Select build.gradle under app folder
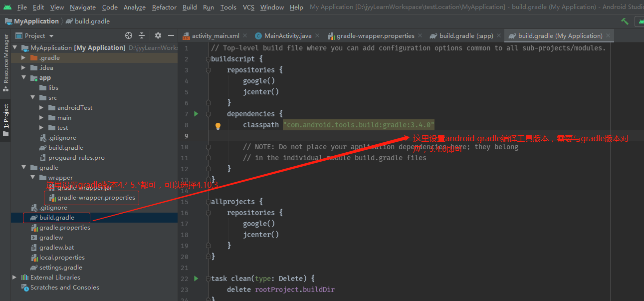644x301 pixels. [x=61, y=148]
